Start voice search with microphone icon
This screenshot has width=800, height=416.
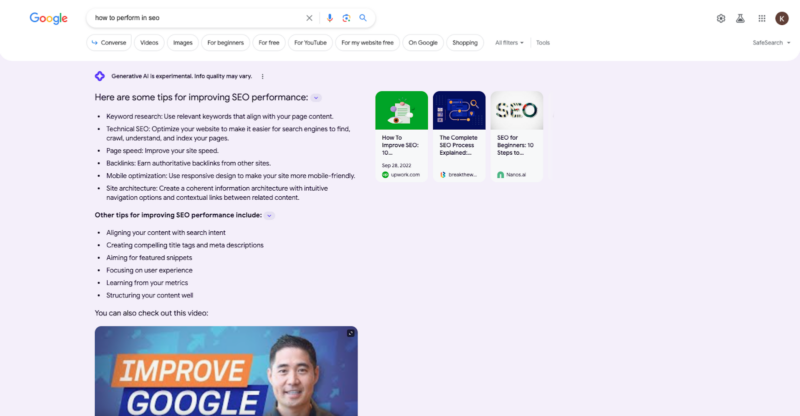point(330,18)
